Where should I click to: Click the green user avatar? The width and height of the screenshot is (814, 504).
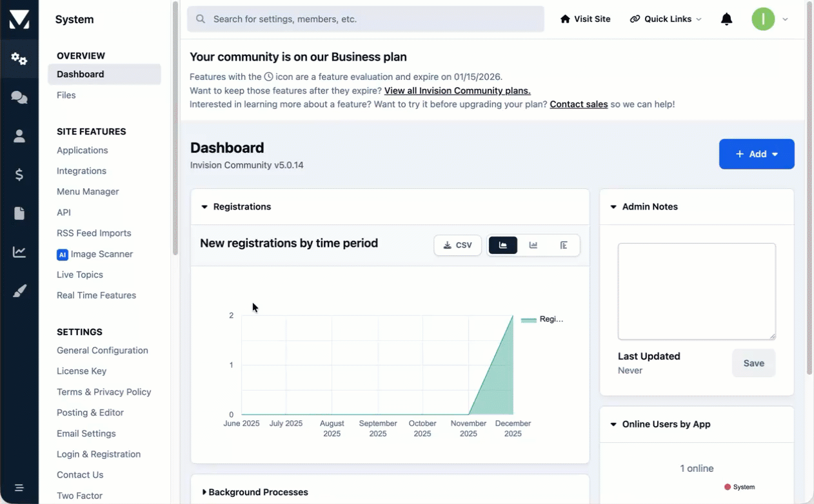point(763,19)
